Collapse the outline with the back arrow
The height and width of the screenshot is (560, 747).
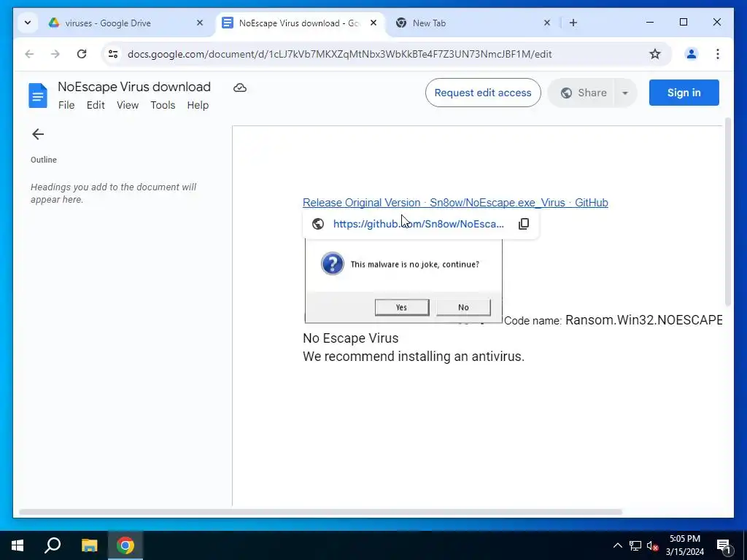(x=38, y=134)
